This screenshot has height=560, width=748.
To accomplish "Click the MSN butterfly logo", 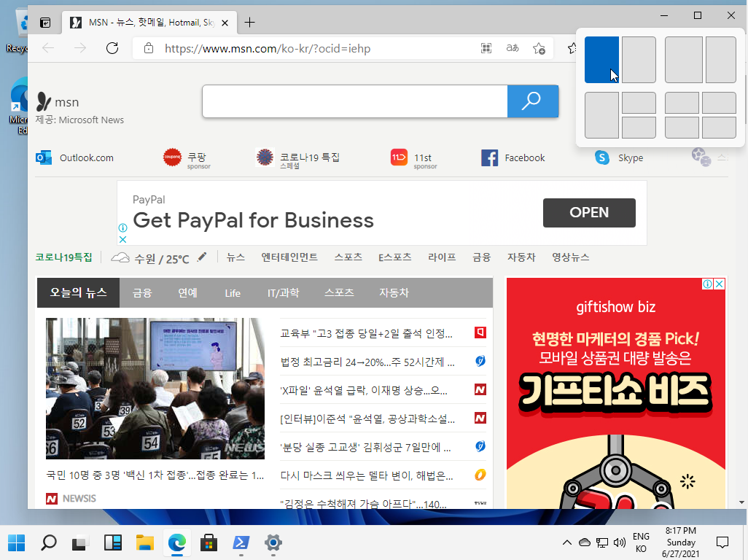I will [x=44, y=101].
